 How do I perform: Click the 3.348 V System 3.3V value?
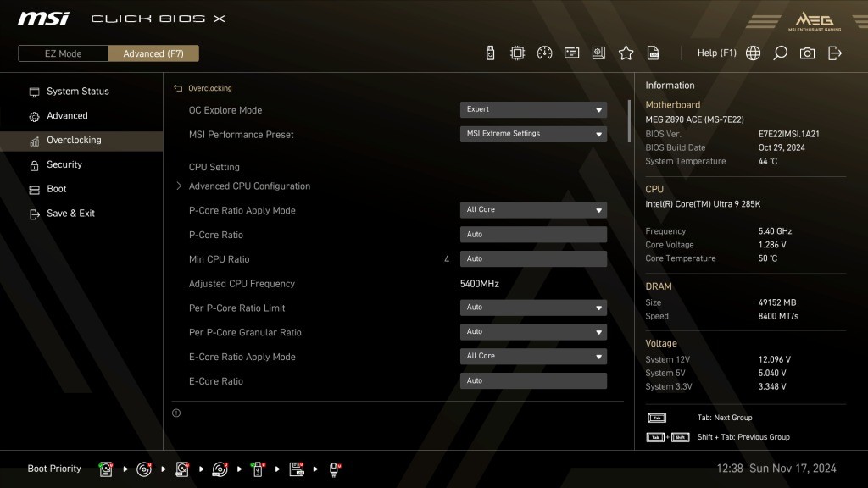772,386
